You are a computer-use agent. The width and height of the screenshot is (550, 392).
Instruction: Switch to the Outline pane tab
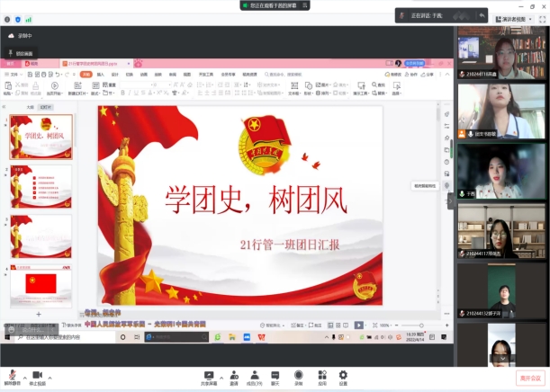31,107
